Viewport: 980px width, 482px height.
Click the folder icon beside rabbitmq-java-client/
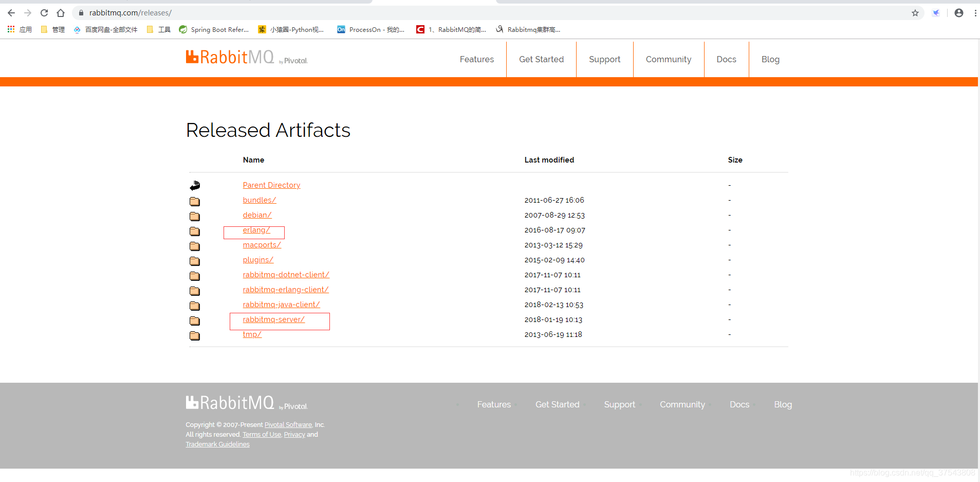click(195, 306)
